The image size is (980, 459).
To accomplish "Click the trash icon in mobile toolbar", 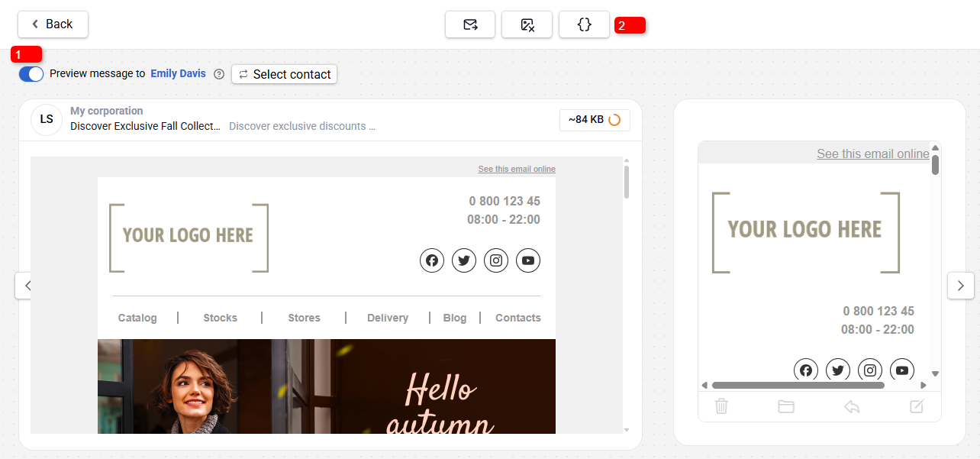I will coord(721,406).
